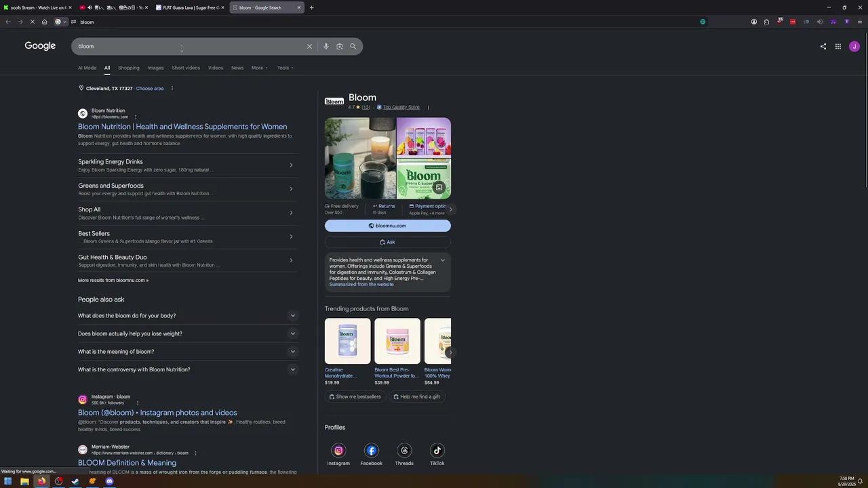The image size is (868, 488).
Task: Clear the search box with the X icon
Action: click(x=309, y=46)
